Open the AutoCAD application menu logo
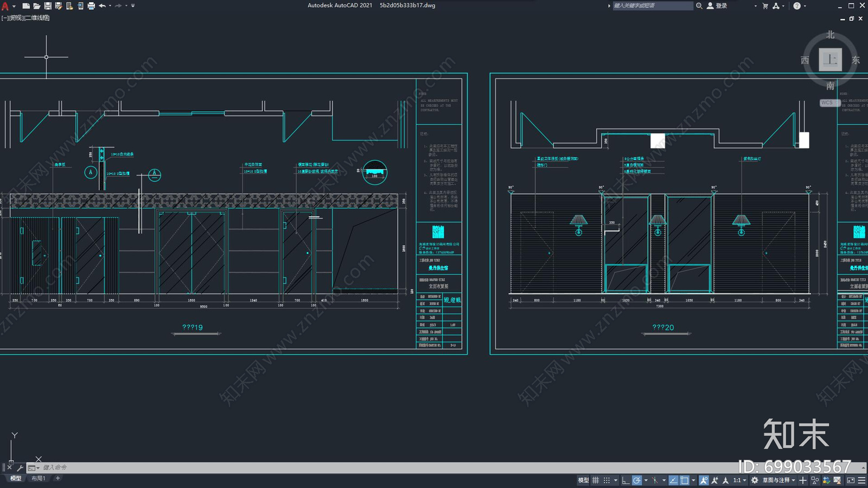 [5, 6]
